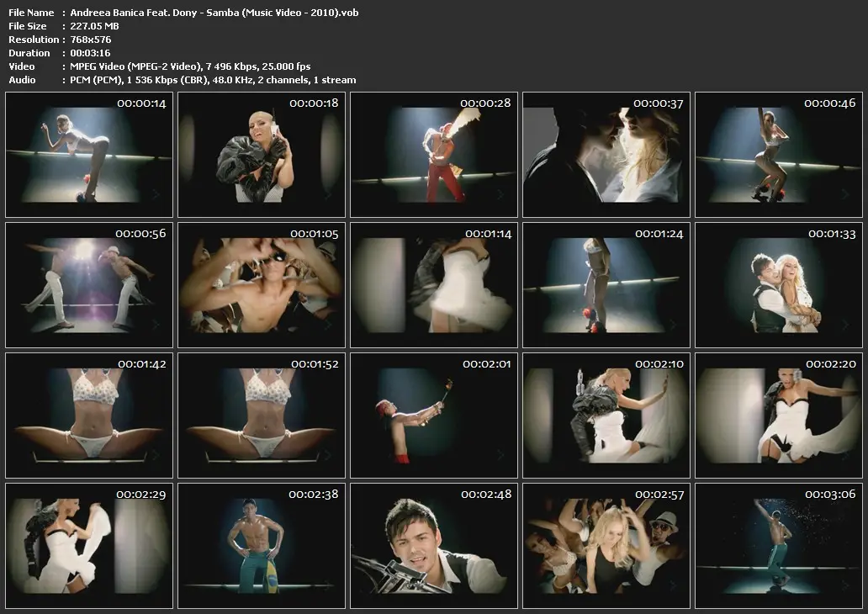Choose the 00:03:06 video frame
Image resolution: width=868 pixels, height=614 pixels.
pos(779,546)
